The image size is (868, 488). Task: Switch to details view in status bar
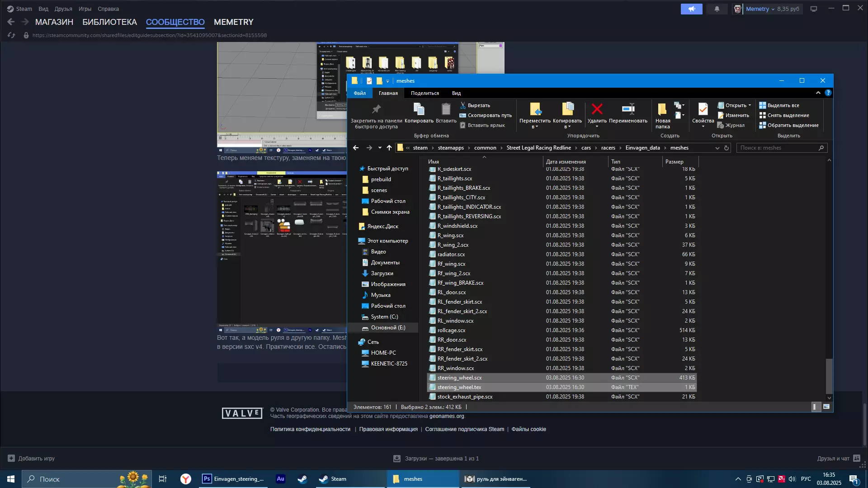coord(815,407)
